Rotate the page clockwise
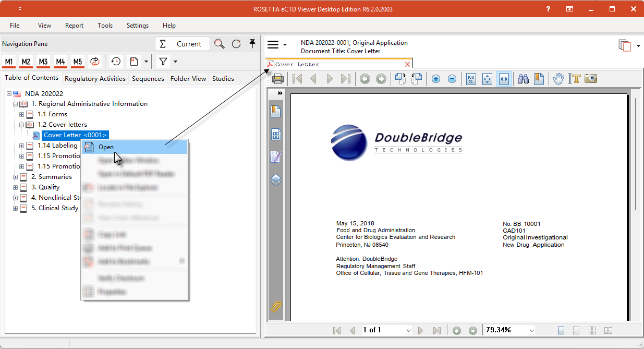Image resolution: width=644 pixels, height=349 pixels. pos(400,79)
